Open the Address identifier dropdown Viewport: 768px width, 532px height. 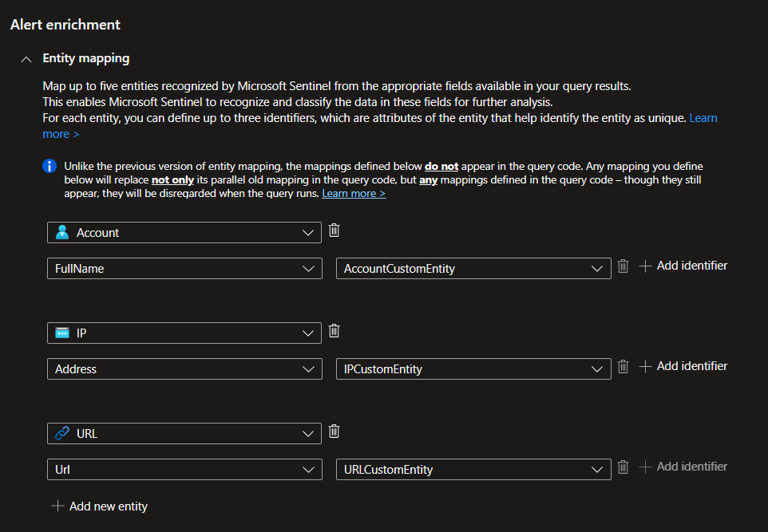pyautogui.click(x=184, y=369)
